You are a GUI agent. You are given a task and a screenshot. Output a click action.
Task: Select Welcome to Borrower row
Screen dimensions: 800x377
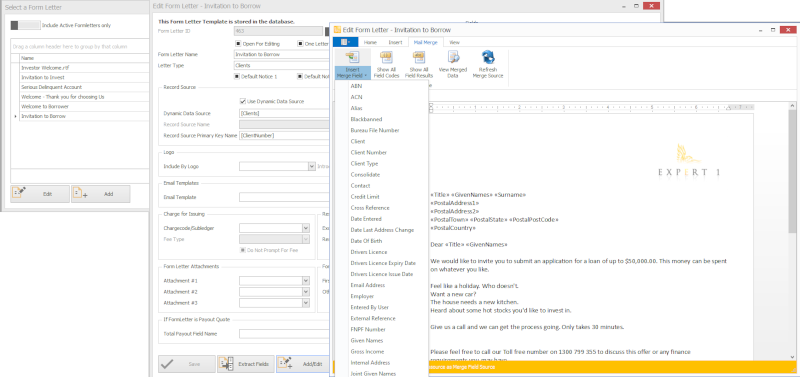(84, 106)
